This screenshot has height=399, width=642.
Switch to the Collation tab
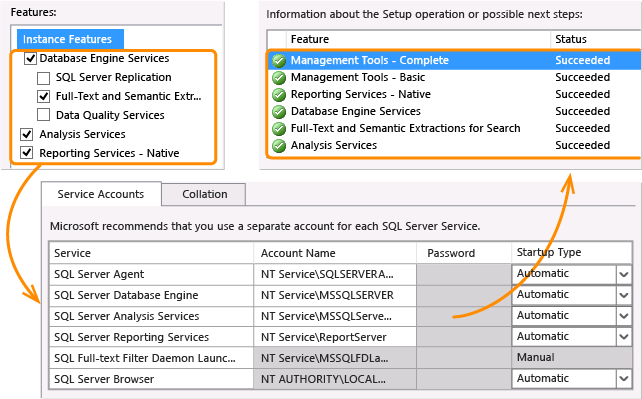204,194
